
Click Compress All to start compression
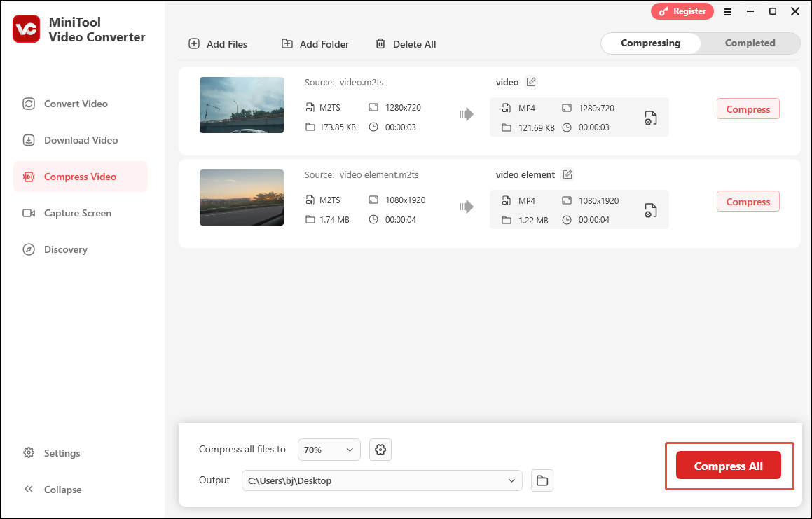pos(728,465)
